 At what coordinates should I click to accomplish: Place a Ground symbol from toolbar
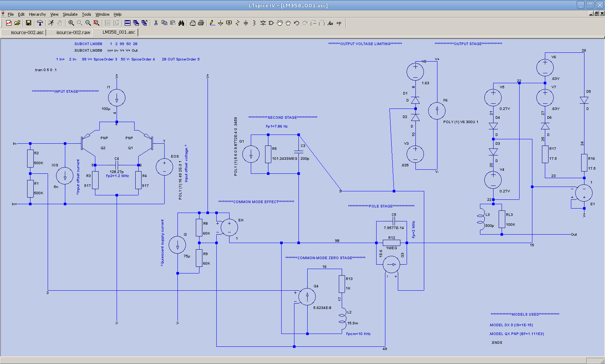point(221,23)
